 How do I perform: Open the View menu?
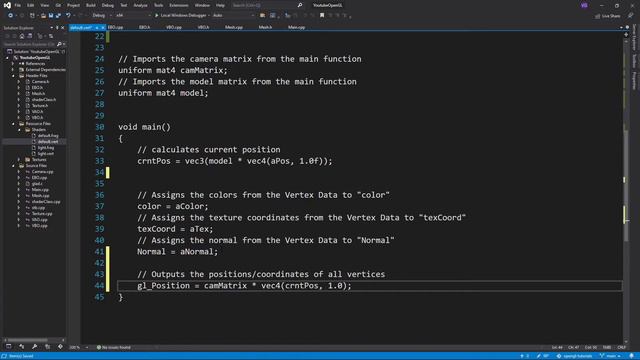(44, 5)
